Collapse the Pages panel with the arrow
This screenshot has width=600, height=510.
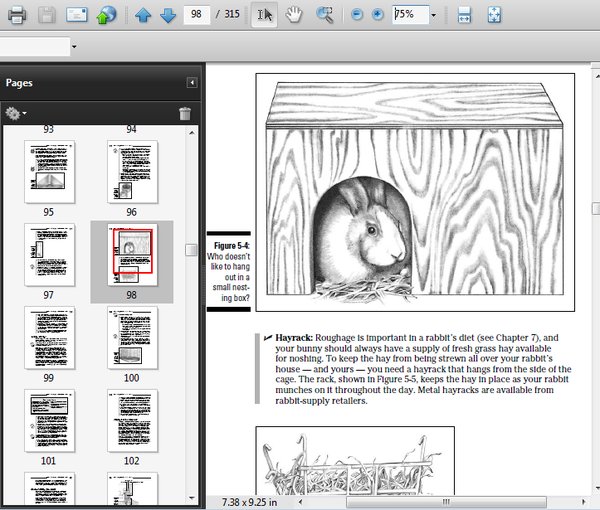191,83
